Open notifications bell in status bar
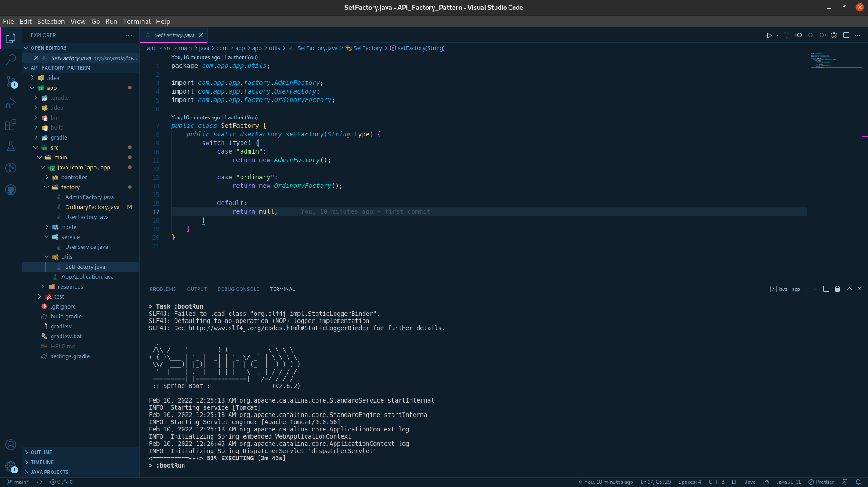Screen dimensions: 868x487 pyautogui.click(x=858, y=482)
